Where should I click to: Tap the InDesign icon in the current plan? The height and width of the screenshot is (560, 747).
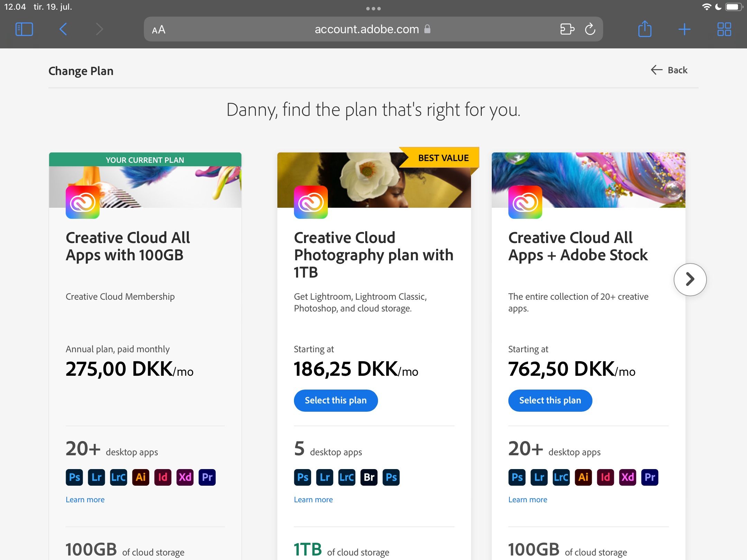tap(163, 477)
